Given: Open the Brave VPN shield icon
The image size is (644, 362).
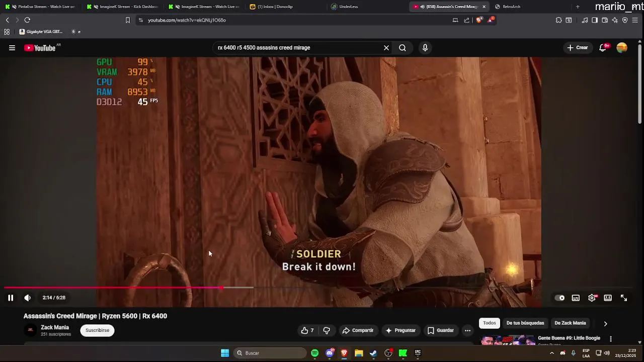Looking at the screenshot, I should pos(625,20).
